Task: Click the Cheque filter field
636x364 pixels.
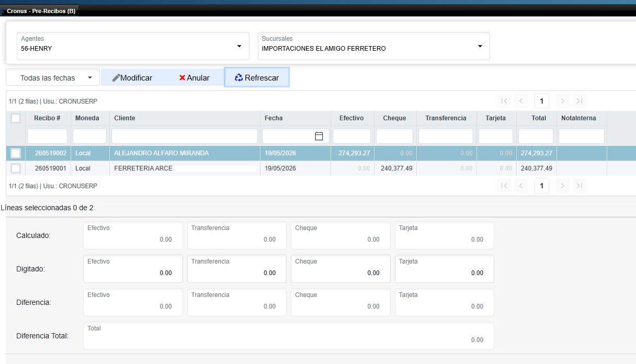Action: [395, 136]
